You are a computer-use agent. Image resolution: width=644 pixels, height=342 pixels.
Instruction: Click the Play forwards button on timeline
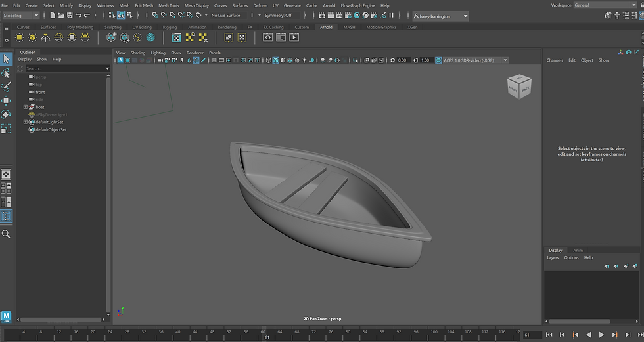click(601, 335)
